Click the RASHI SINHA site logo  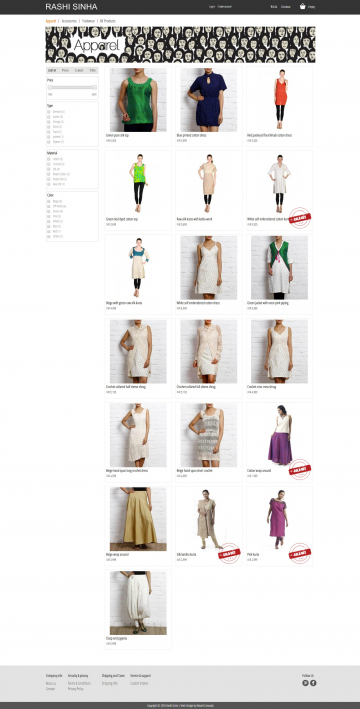71,7
